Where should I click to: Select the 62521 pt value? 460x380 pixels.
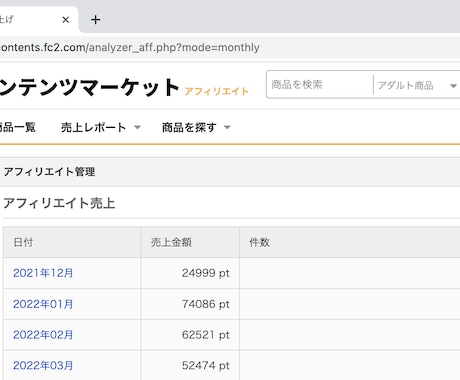coord(206,335)
